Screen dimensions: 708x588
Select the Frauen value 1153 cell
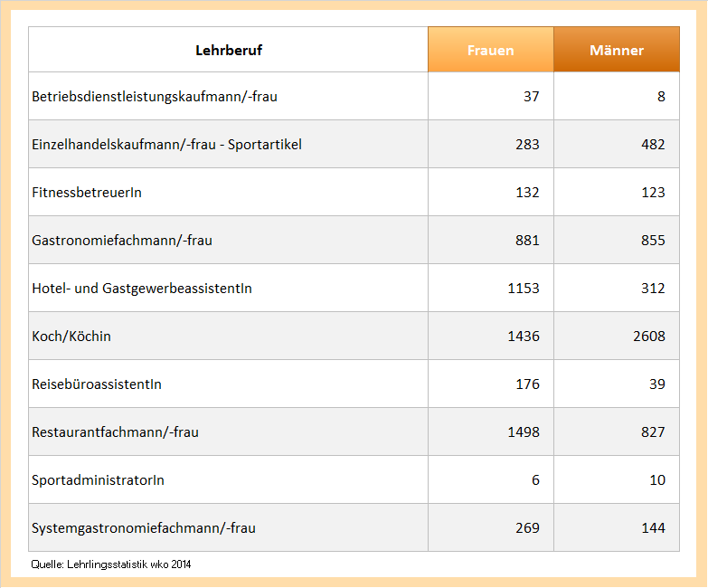(x=524, y=288)
